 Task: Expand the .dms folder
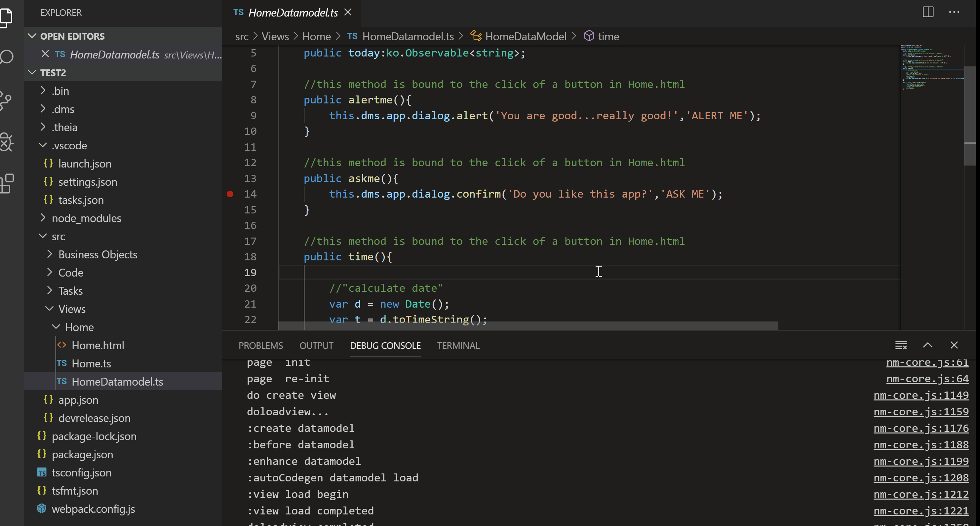coord(43,109)
